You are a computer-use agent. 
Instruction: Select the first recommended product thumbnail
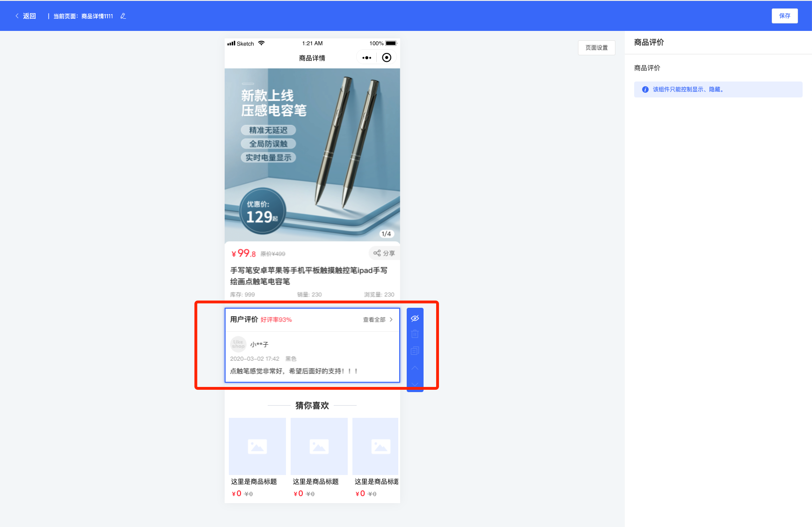257,446
